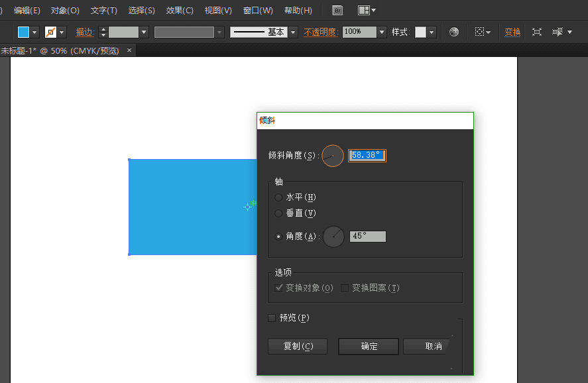Click the stroke none swatch
Image resolution: width=588 pixels, height=383 pixels.
tap(50, 32)
